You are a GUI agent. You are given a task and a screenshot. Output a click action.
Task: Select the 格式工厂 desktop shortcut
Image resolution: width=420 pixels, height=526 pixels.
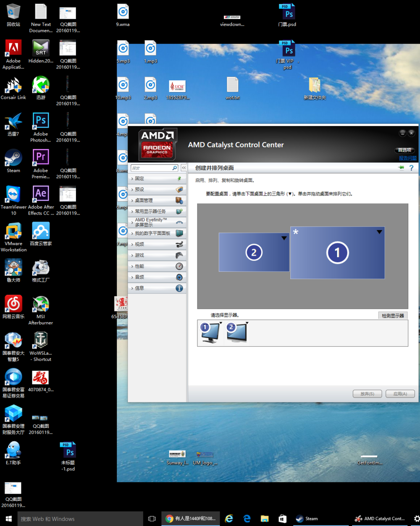click(x=41, y=271)
